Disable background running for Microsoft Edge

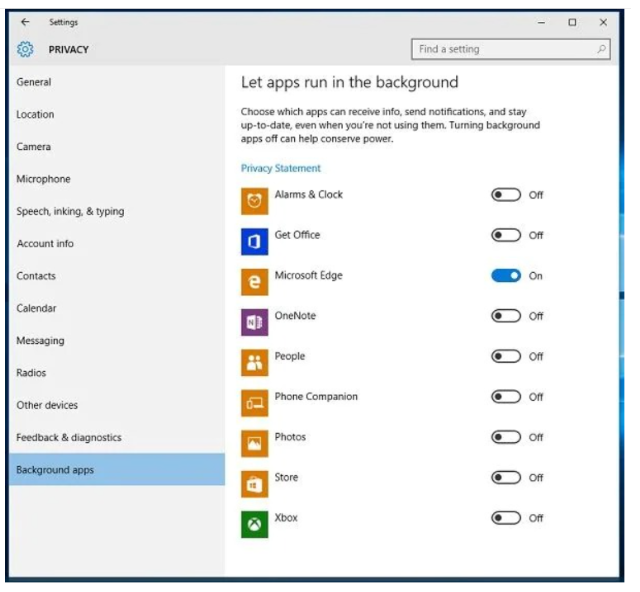(506, 276)
